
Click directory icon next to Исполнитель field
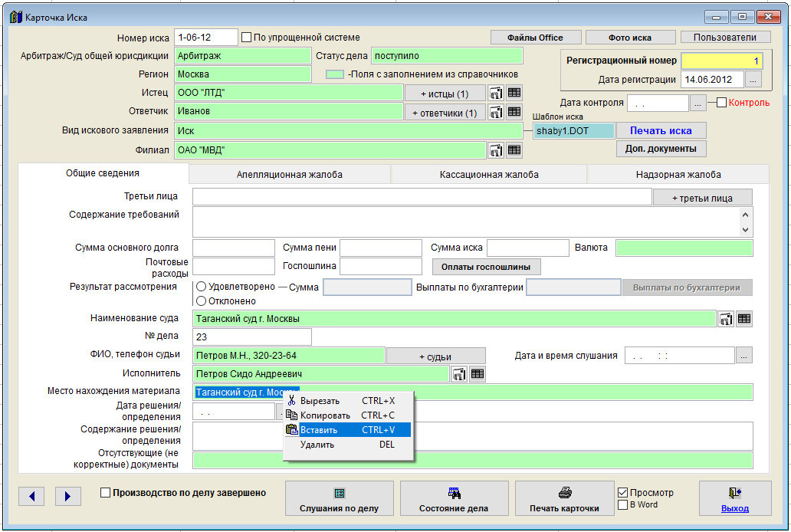pyautogui.click(x=459, y=374)
